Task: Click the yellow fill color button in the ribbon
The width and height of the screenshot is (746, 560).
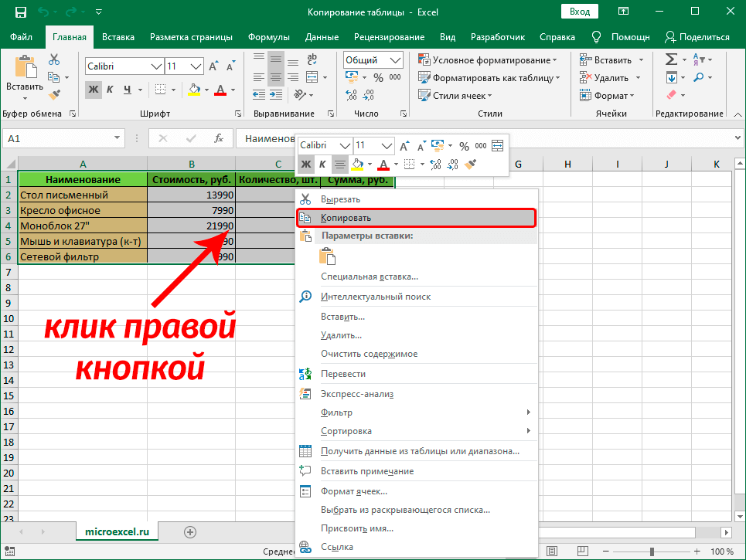Action: (194, 90)
